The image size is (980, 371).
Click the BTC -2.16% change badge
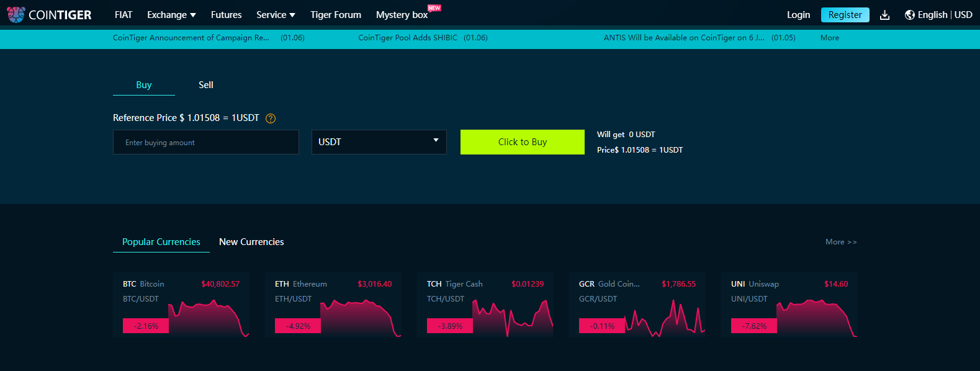(146, 326)
